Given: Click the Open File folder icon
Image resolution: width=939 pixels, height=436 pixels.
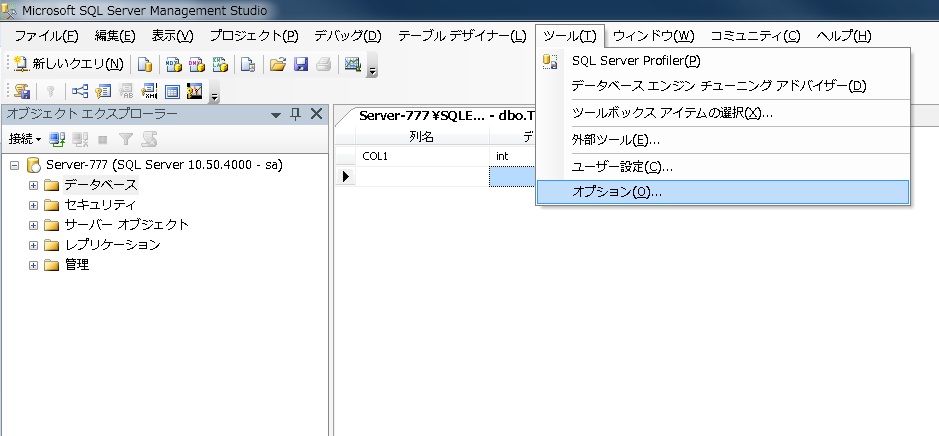Looking at the screenshot, I should (278, 64).
